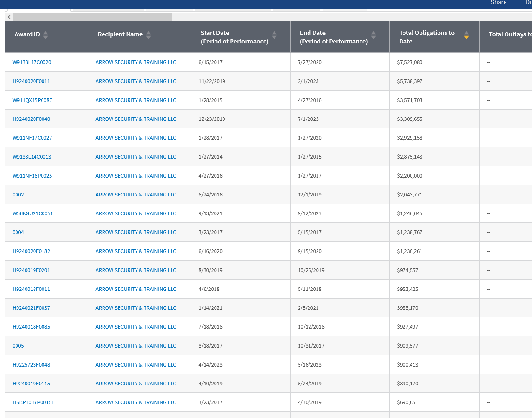Image resolution: width=532 pixels, height=418 pixels.
Task: Open award H9240019F0201
Action: [x=31, y=271]
